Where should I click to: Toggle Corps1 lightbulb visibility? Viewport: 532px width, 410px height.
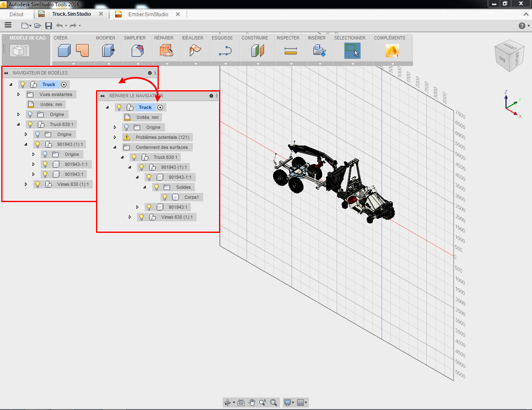[165, 197]
